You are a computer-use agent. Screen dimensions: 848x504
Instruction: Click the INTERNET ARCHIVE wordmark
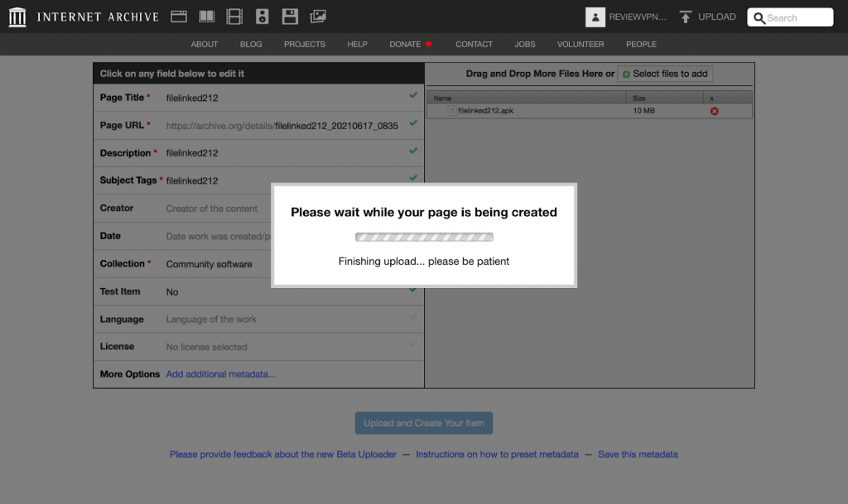pos(98,17)
